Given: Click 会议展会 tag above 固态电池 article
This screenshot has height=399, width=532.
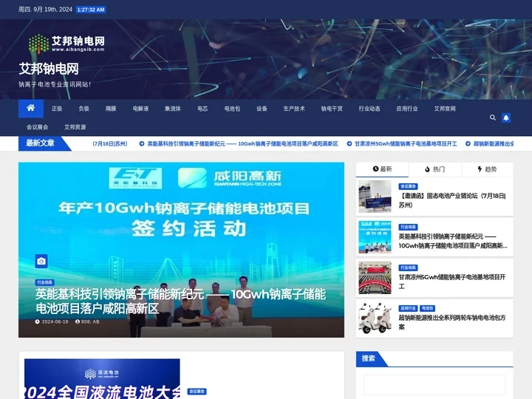Looking at the screenshot, I should pos(408,186).
